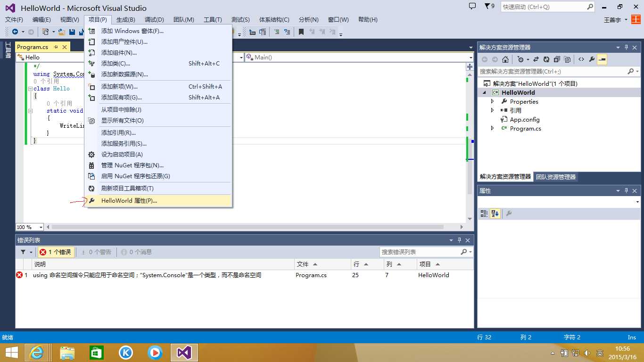Open the 帮助(H) menu
The image size is (644, 362).
368,20
